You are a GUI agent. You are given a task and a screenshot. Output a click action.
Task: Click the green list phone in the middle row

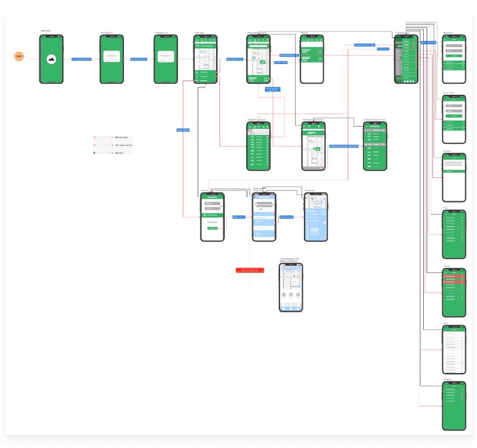258,146
